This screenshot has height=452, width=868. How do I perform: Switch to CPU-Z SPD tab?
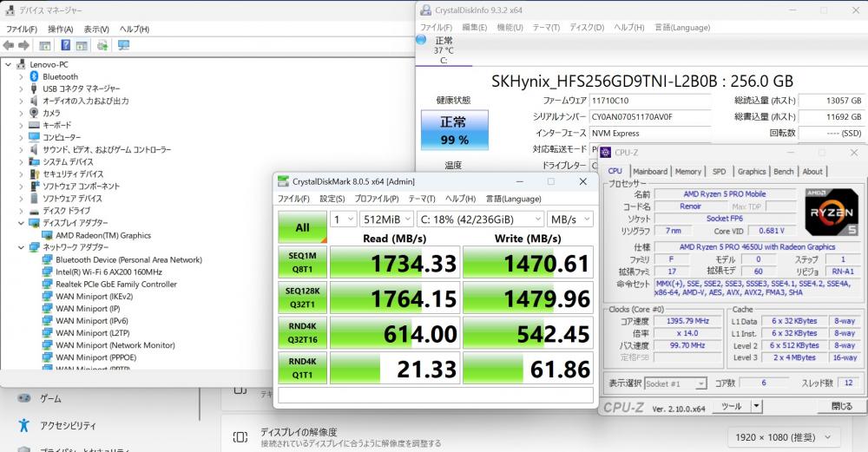click(x=719, y=172)
